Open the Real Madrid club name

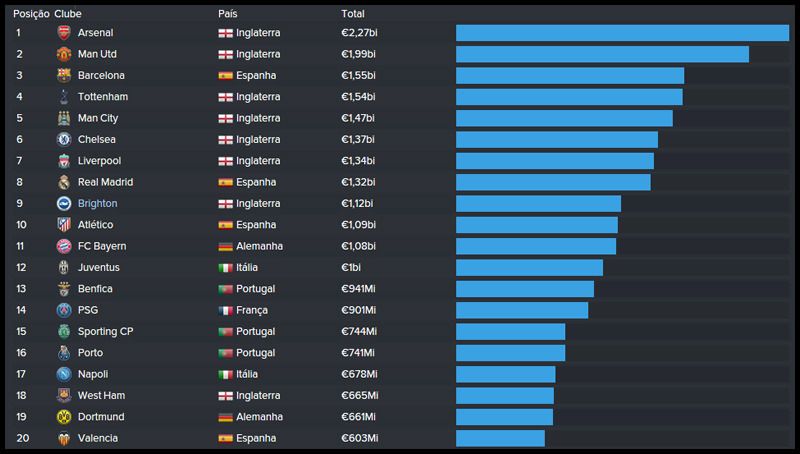coord(105,182)
